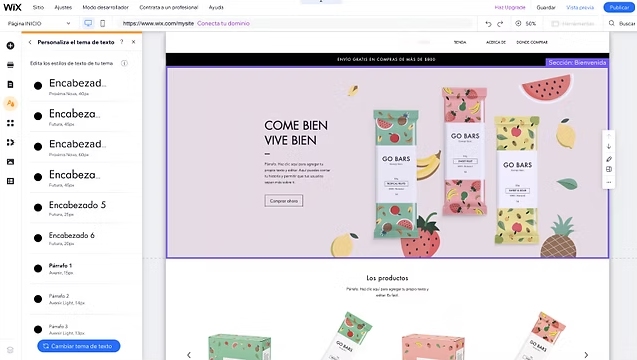
Task: Select the Site Design sidebar icon
Action: pos(11,104)
